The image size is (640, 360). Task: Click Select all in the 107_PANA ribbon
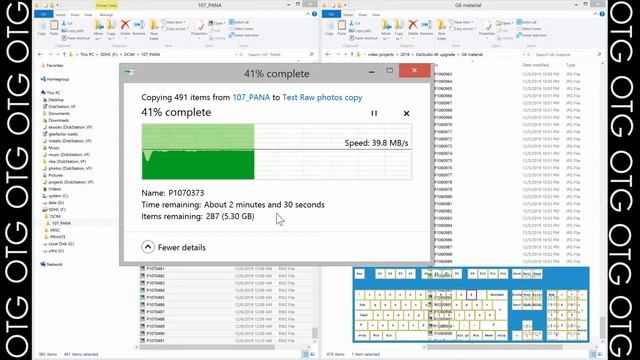coord(239,22)
